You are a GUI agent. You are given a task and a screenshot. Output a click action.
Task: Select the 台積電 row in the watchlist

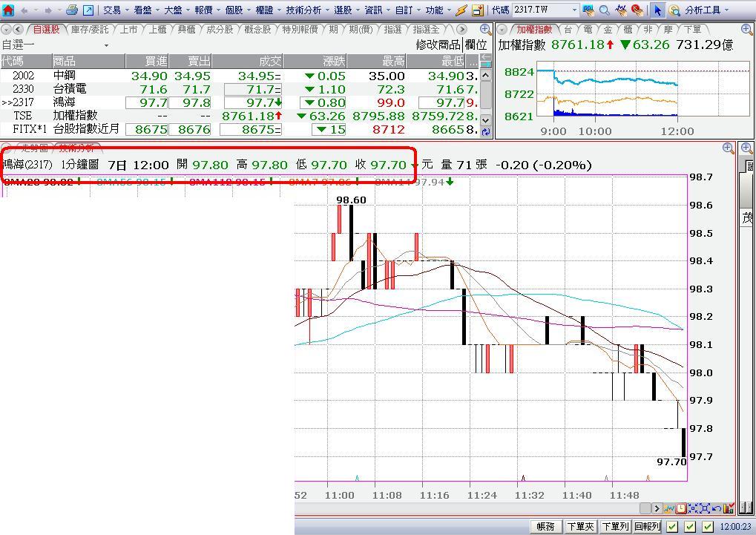(240, 89)
